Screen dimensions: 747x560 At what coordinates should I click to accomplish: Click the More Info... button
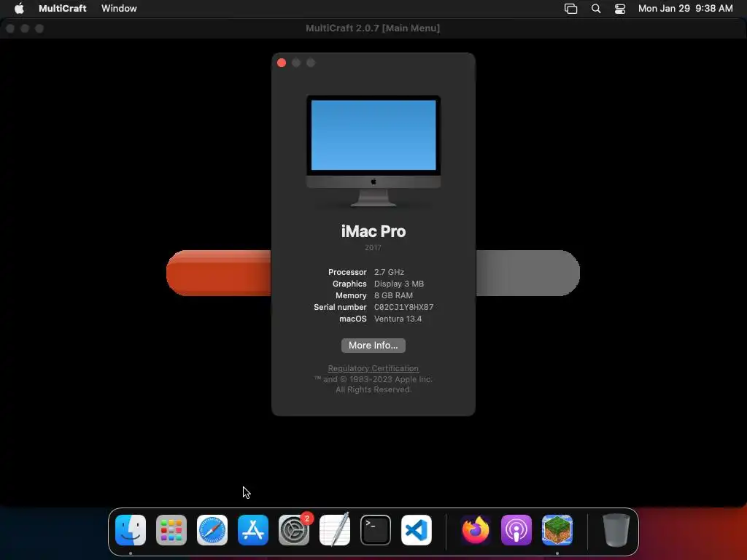coord(373,345)
